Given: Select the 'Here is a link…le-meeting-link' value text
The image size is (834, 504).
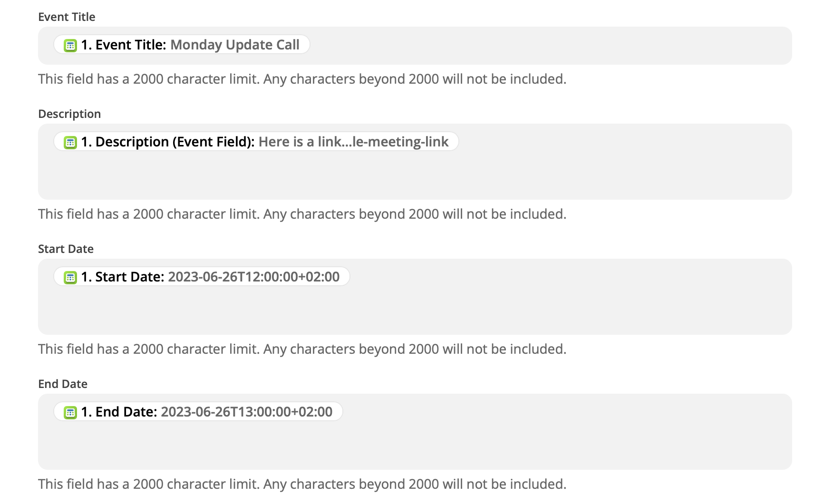Looking at the screenshot, I should point(353,142).
